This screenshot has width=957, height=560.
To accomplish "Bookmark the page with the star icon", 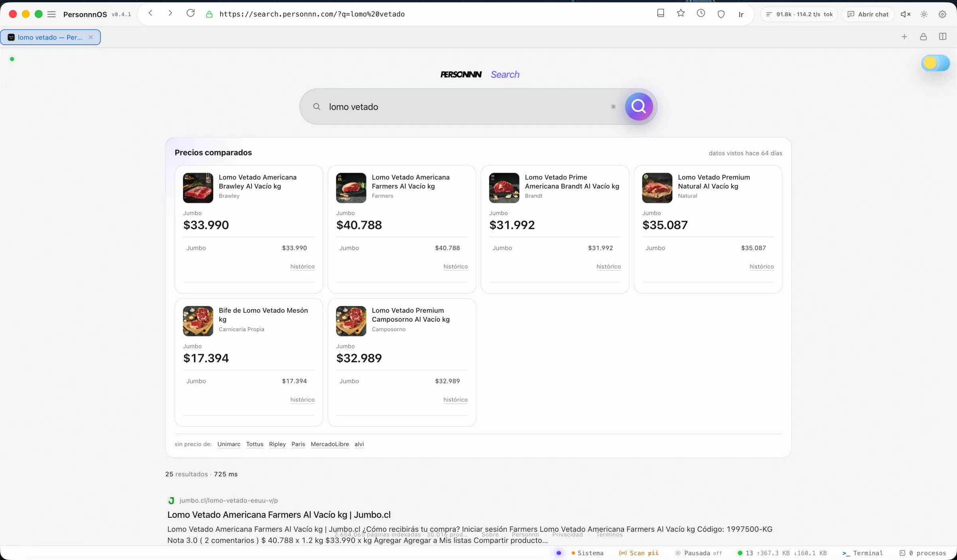I will [681, 14].
